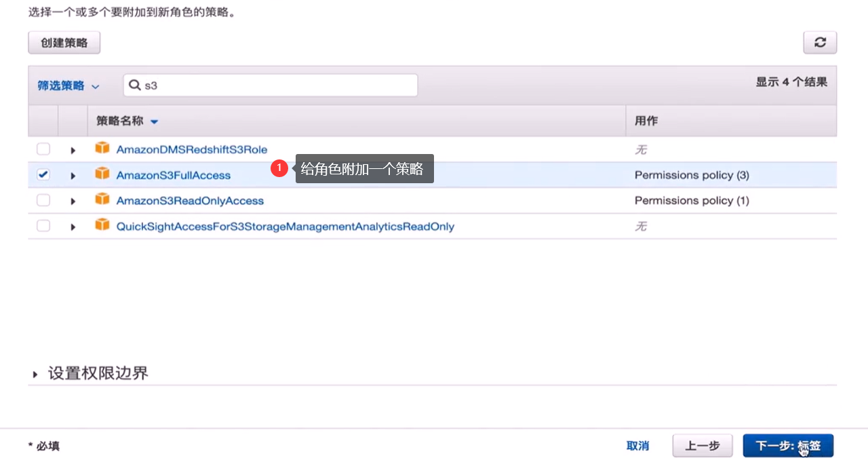
Task: Click the QuickSightAccessForS3StorageManagementAnalyticsReadOnly policy box icon
Action: [102, 225]
